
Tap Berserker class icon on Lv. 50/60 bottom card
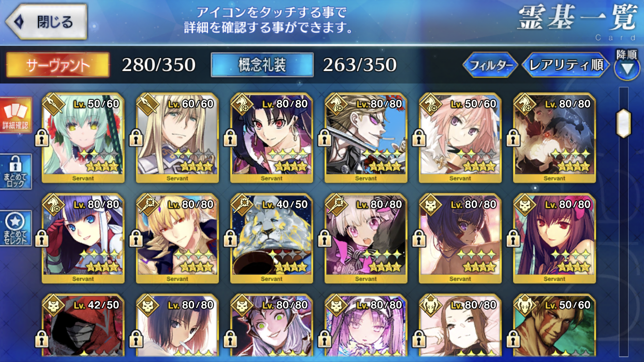click(x=524, y=305)
